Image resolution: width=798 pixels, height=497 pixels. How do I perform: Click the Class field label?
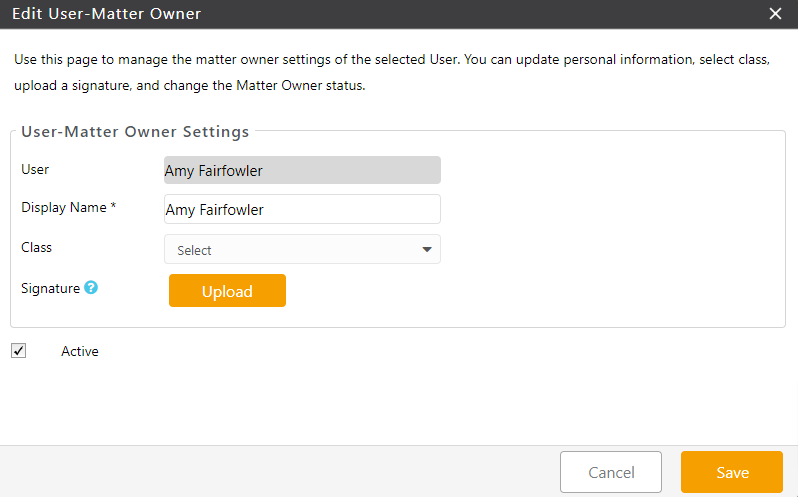tap(36, 247)
